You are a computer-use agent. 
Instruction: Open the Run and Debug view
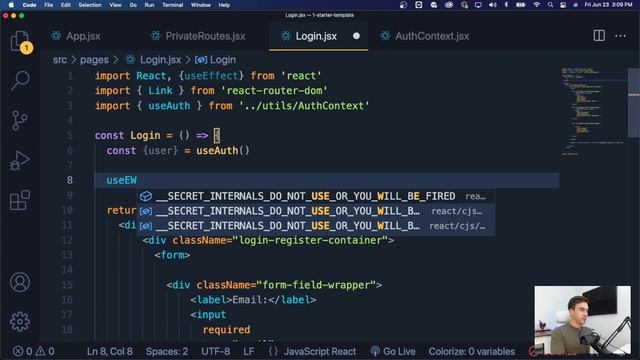click(x=19, y=160)
